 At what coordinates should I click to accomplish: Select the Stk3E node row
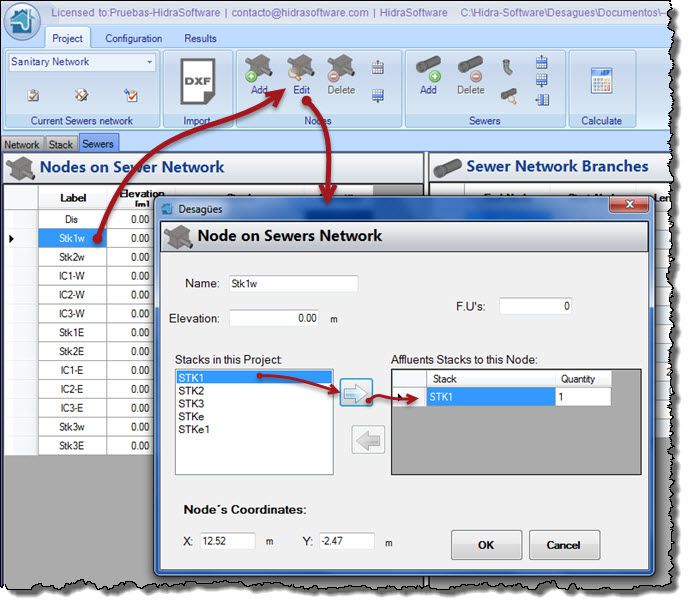72,446
